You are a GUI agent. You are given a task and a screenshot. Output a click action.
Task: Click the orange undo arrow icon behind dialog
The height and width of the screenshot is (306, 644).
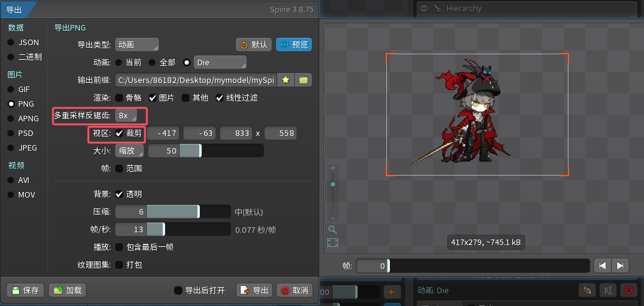[x=392, y=292]
